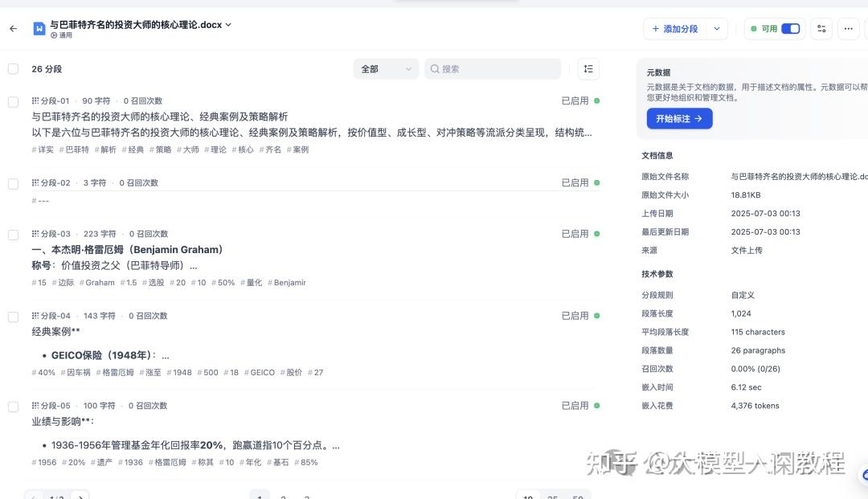Check the select-all box beside 26 分段
This screenshot has height=499, width=868.
click(14, 68)
